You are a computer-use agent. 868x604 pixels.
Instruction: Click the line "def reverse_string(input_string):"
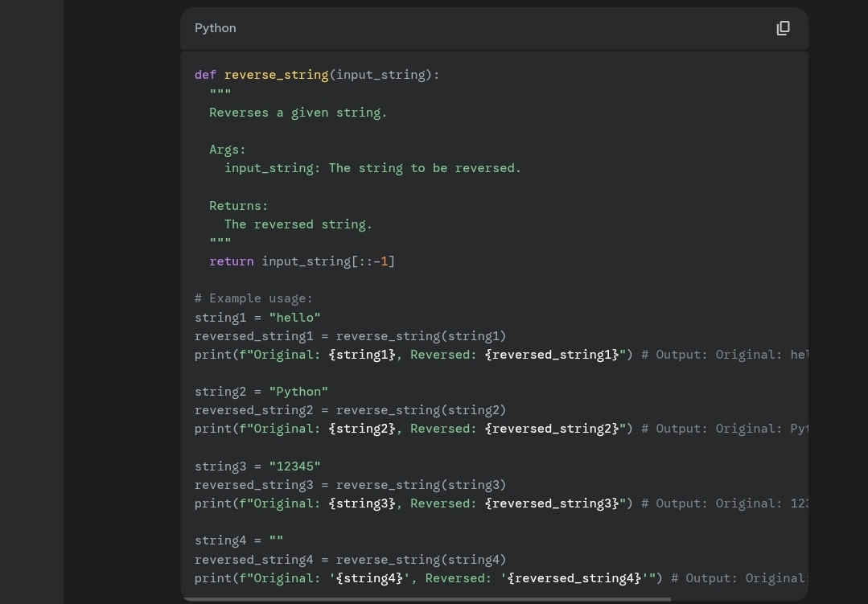pyautogui.click(x=317, y=75)
